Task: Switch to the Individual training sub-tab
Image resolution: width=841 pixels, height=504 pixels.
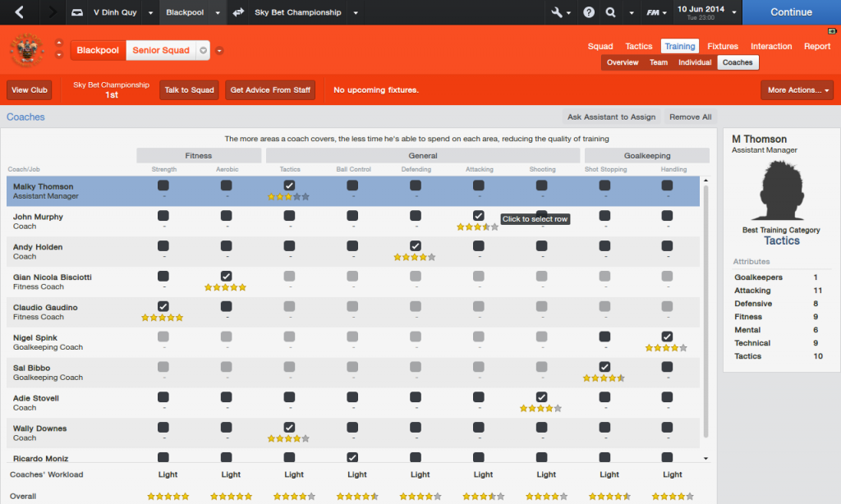Action: pos(695,62)
